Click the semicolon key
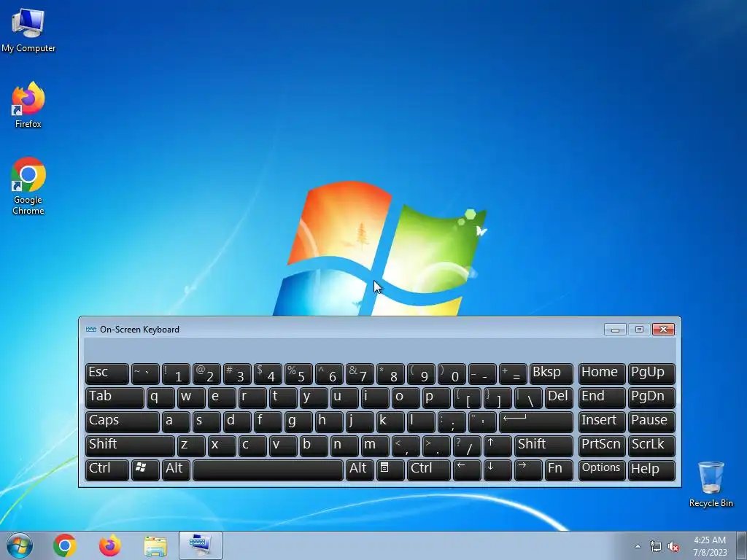The height and width of the screenshot is (560, 747). coord(451,422)
